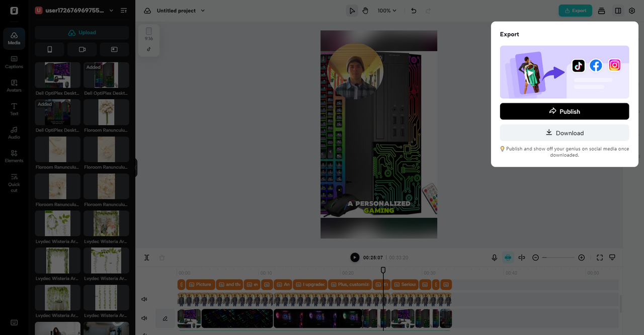Image resolution: width=644 pixels, height=335 pixels.
Task: Open the 9:16 aspect ratio selector
Action: pyautogui.click(x=149, y=34)
